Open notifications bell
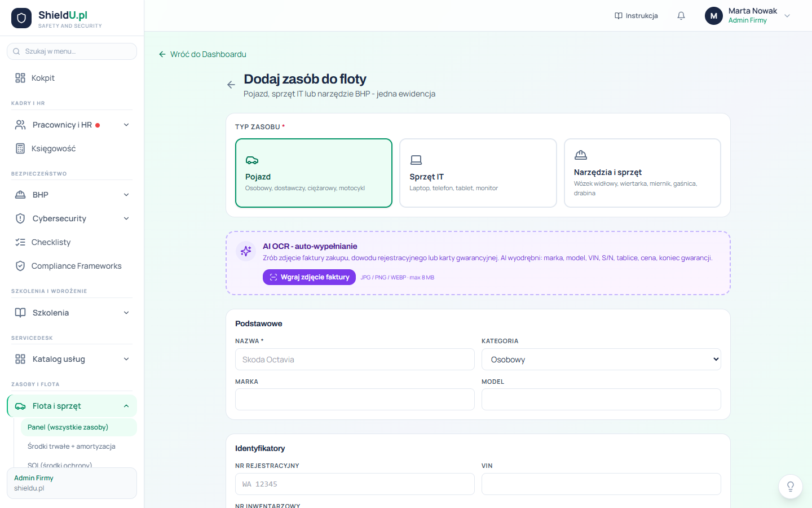Screen dimensions: 812x508 click(x=681, y=16)
